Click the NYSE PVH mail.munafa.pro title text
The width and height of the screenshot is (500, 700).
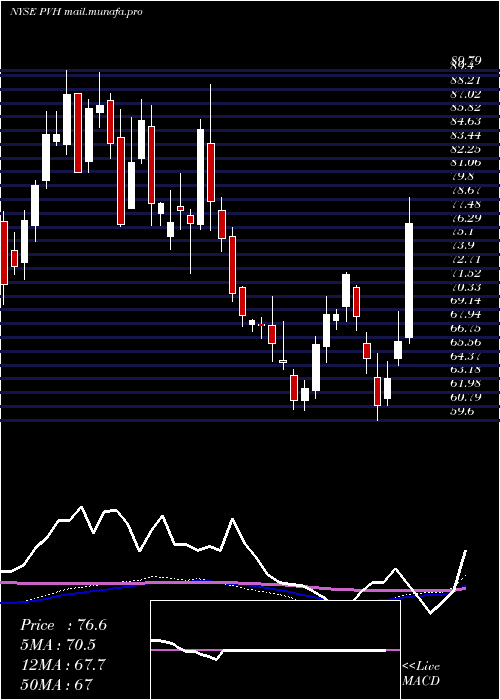[76, 12]
